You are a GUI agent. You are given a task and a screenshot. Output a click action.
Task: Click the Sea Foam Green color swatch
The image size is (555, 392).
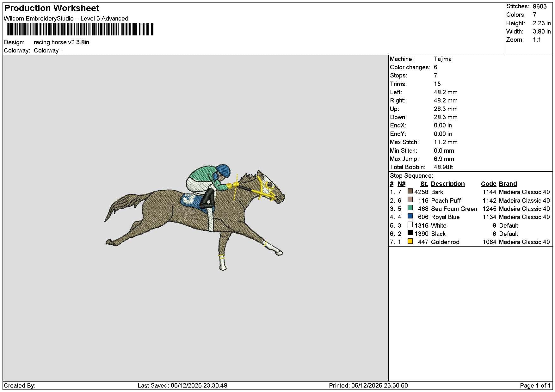point(410,208)
